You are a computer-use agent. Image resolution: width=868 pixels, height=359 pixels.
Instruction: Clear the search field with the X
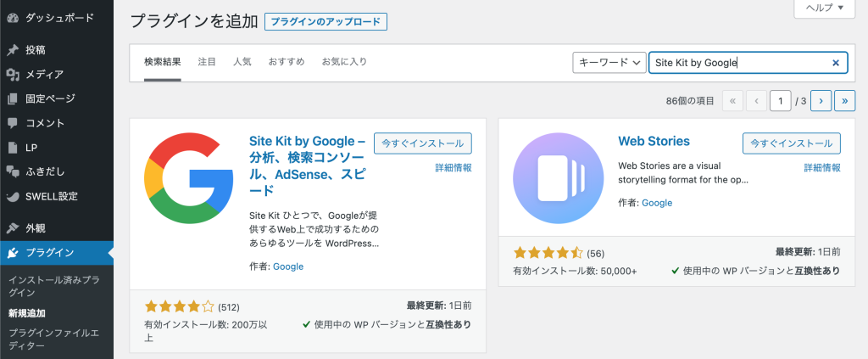pos(836,63)
